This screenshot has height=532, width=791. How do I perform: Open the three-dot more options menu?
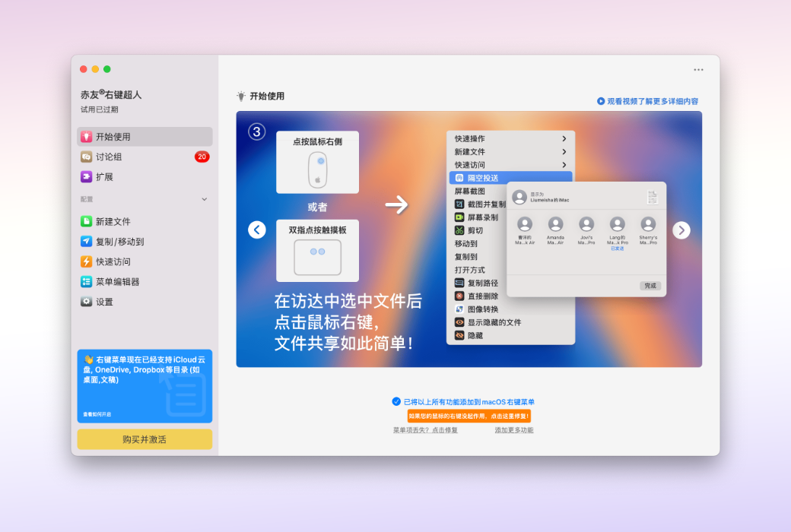pyautogui.click(x=698, y=70)
